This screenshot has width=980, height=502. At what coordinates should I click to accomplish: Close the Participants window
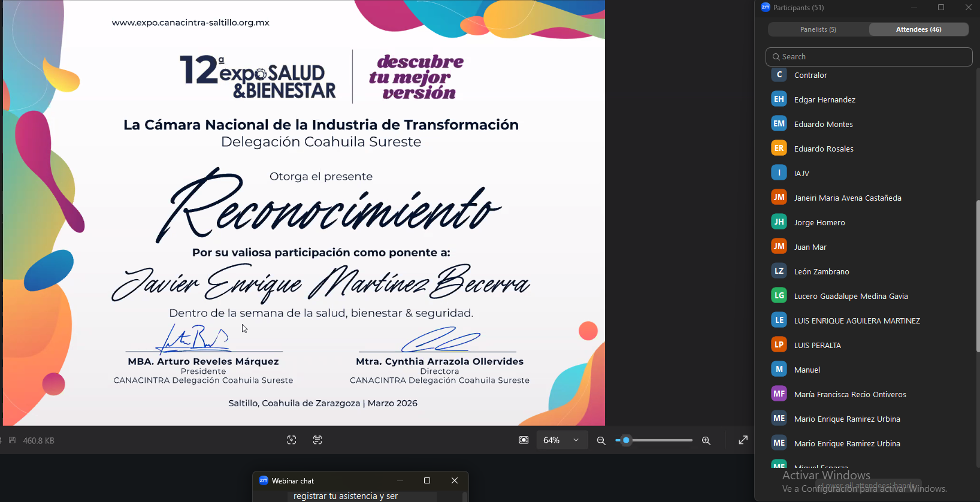pyautogui.click(x=969, y=7)
